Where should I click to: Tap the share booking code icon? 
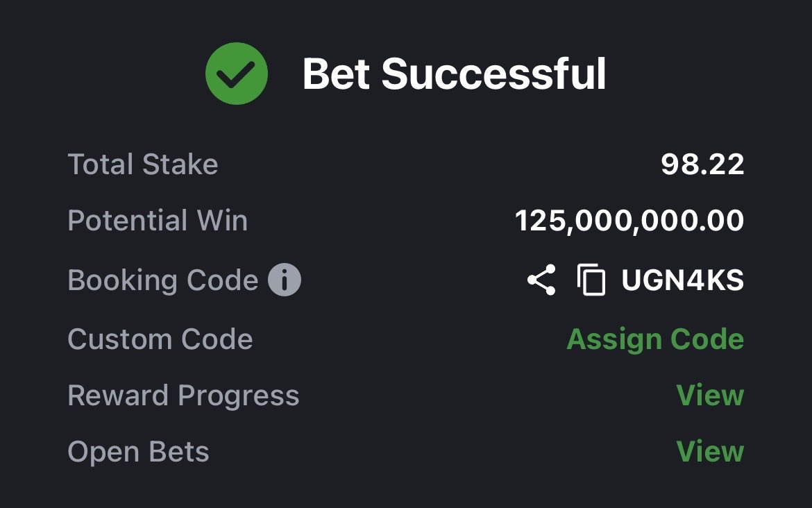[x=541, y=280]
